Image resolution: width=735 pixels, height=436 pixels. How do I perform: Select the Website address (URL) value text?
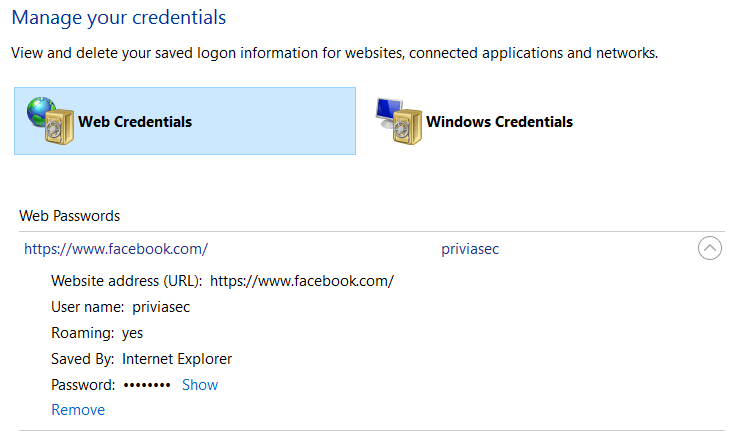302,281
